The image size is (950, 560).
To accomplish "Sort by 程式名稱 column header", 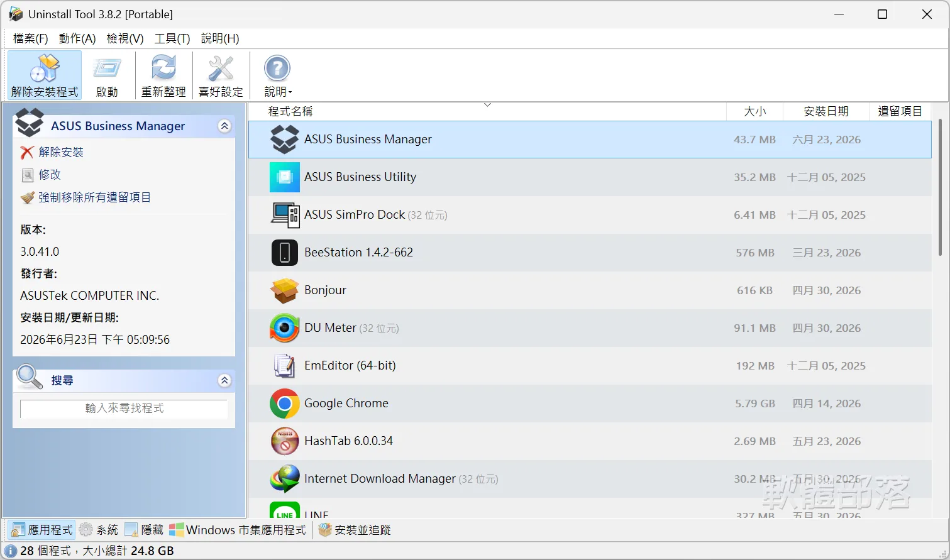I will click(x=487, y=111).
